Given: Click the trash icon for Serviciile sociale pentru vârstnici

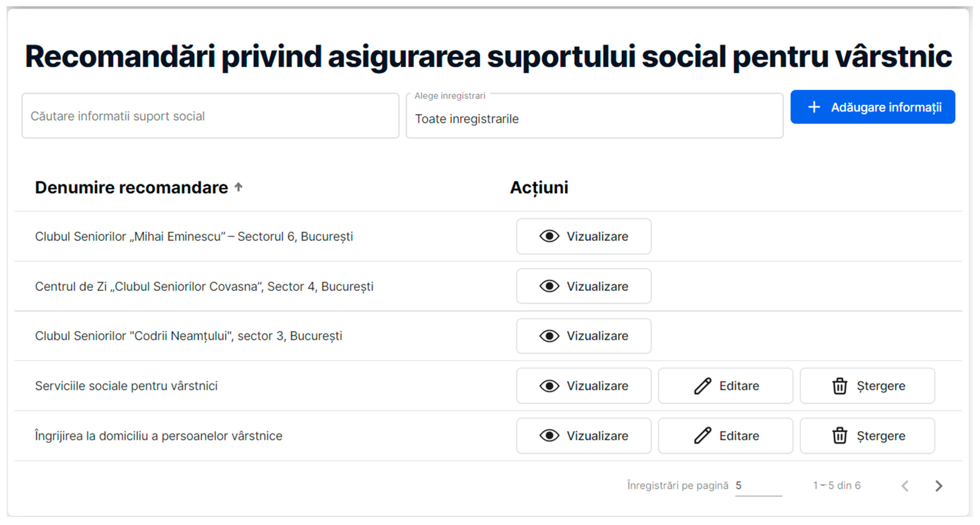Looking at the screenshot, I should click(840, 386).
